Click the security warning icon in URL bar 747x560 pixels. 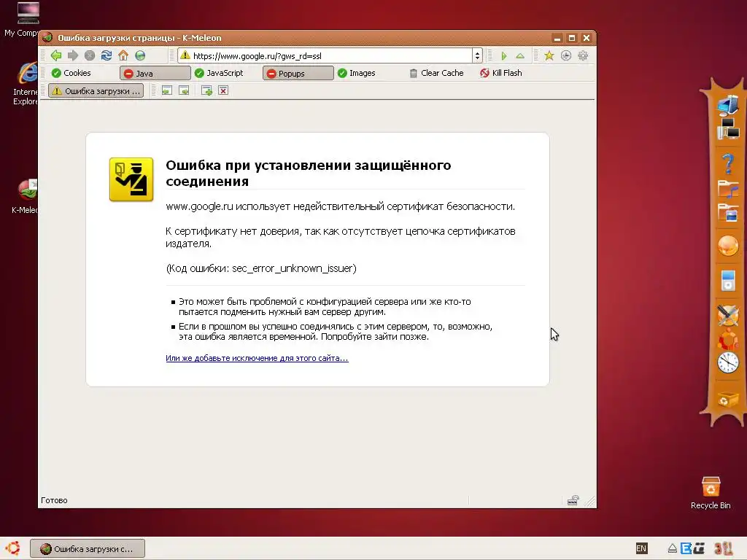tap(185, 55)
